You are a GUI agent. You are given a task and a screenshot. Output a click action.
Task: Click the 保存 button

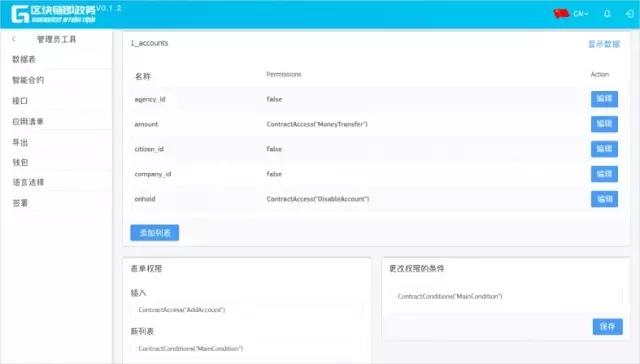pos(607,326)
